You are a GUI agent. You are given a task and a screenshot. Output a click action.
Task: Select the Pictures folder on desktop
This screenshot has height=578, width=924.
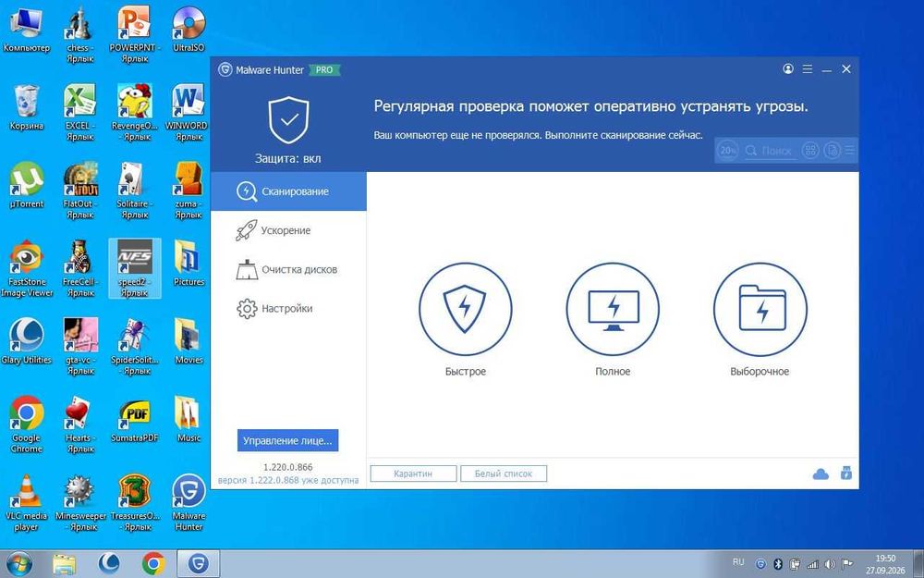coord(188,263)
